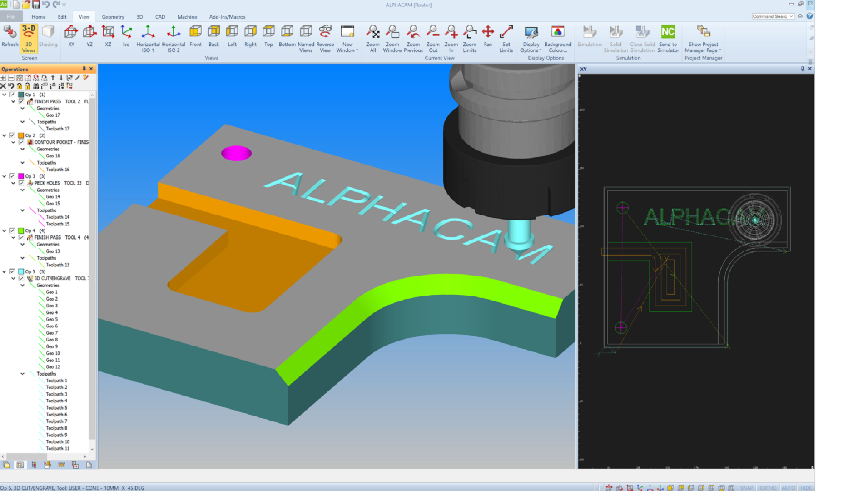Viewport: 868px width, 491px height.
Task: Uncheck the PECK HOLES operation checkbox
Action: (x=21, y=183)
